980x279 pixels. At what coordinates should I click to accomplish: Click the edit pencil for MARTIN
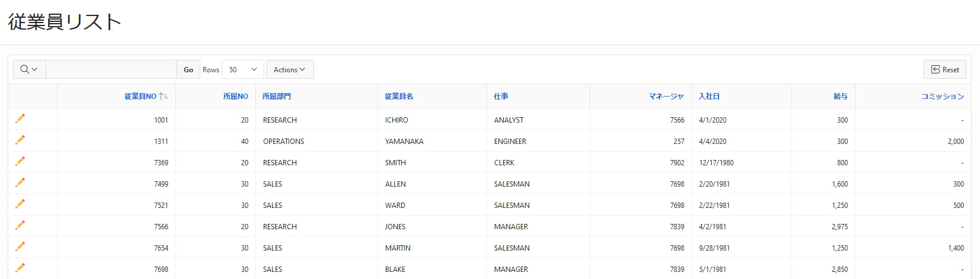[20, 246]
